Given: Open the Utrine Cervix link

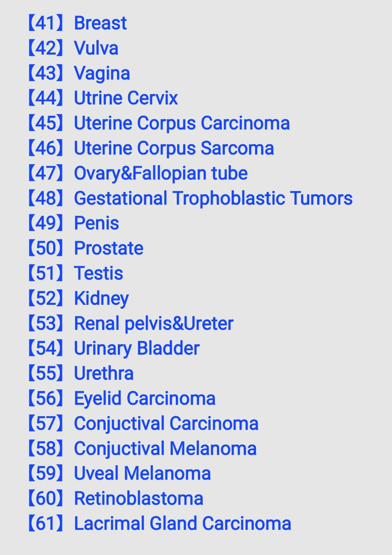Looking at the screenshot, I should (x=126, y=98).
